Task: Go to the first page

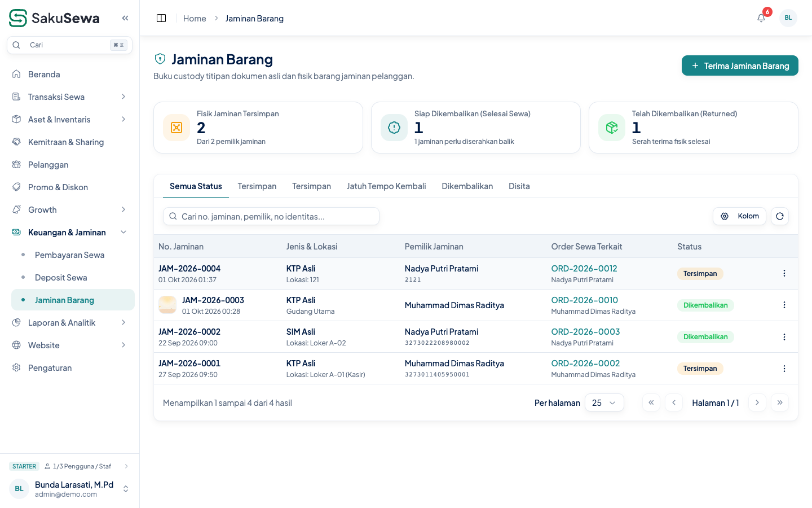Action: click(x=651, y=402)
